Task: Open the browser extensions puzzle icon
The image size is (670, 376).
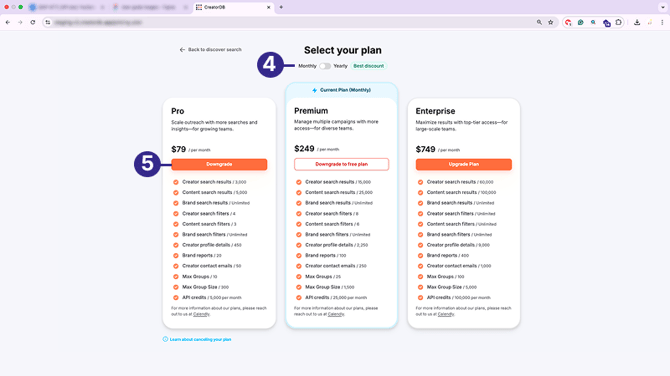Action: pos(618,22)
